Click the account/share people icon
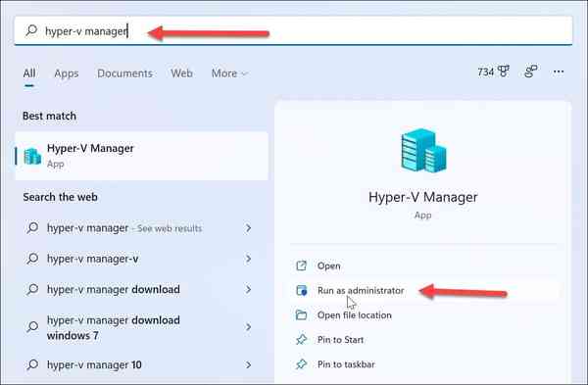 pos(530,72)
